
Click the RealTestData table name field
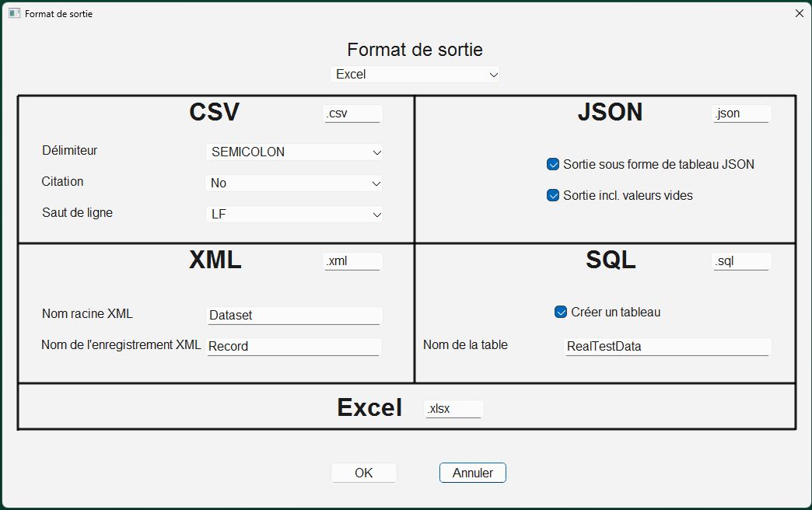click(667, 347)
